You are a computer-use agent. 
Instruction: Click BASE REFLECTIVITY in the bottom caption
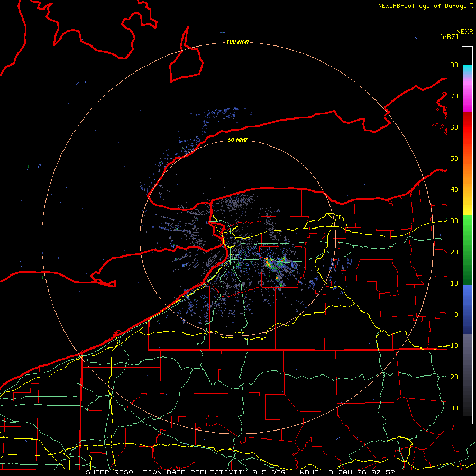coord(207,472)
